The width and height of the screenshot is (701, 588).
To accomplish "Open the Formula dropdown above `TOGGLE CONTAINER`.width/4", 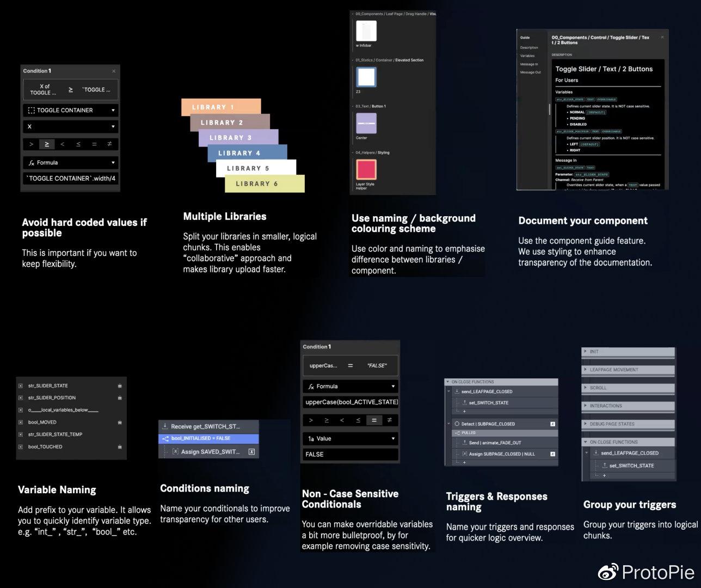I will (71, 163).
